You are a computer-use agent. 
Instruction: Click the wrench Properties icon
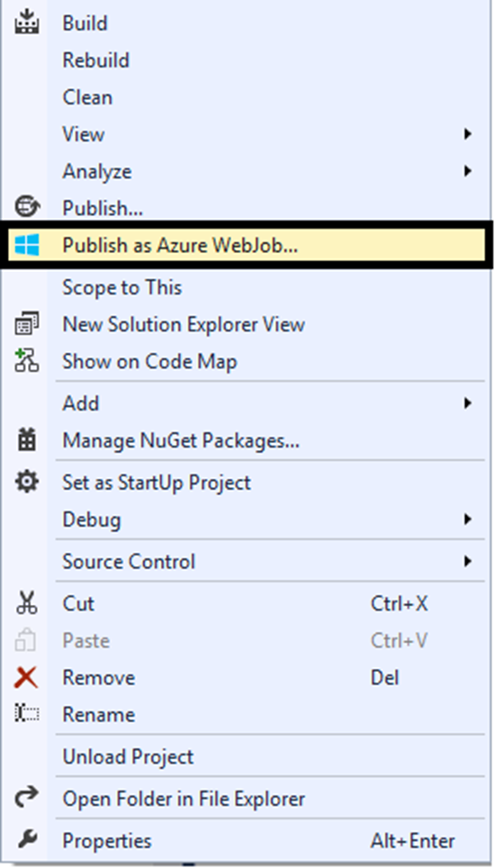26,840
